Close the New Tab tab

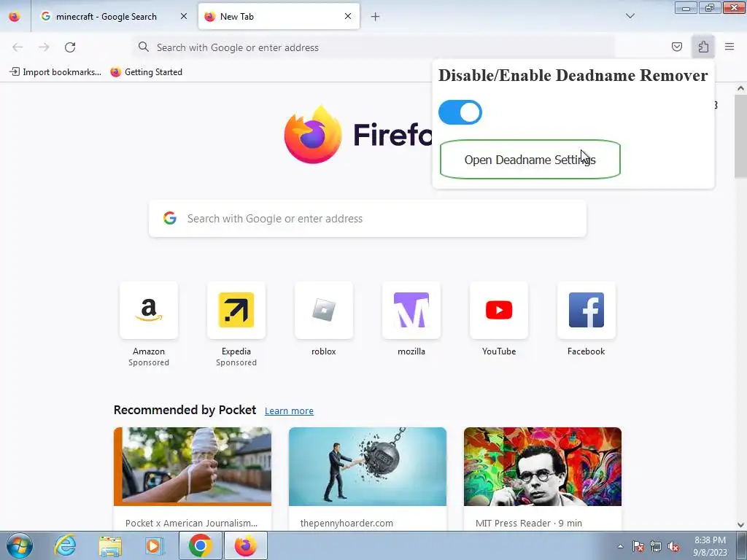coord(348,16)
